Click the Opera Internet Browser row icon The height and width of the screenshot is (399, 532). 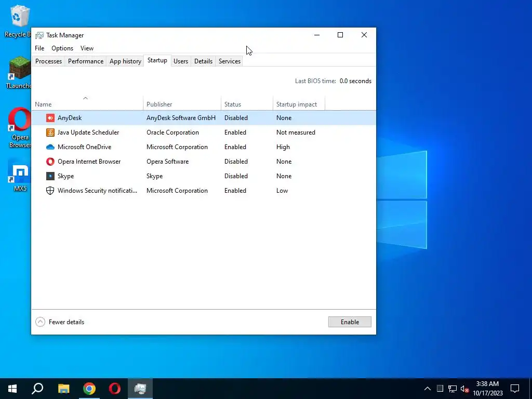pyautogui.click(x=50, y=162)
